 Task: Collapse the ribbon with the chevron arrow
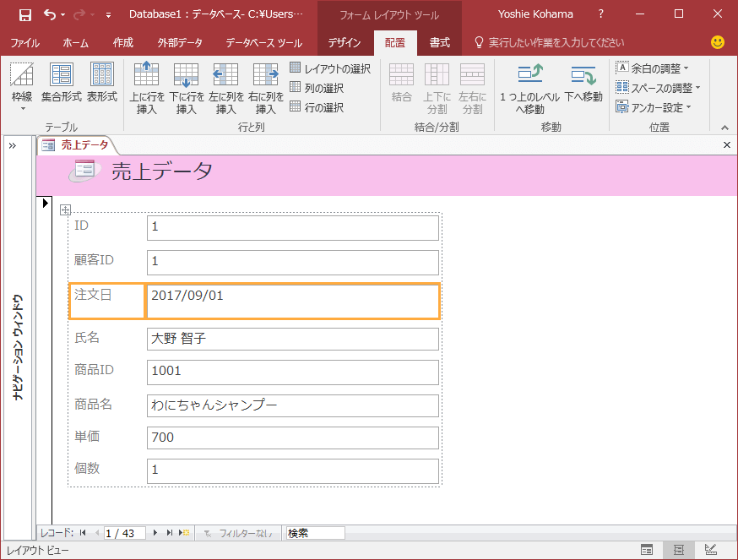(x=724, y=128)
